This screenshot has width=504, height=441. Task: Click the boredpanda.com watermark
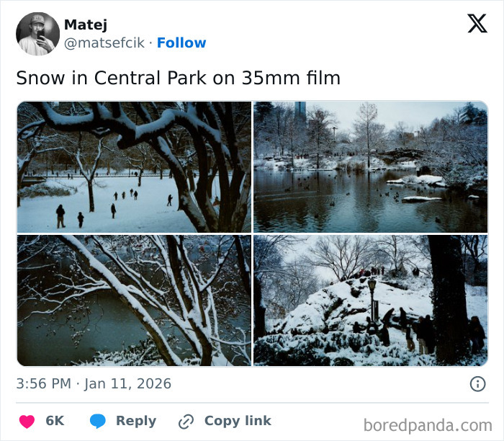(x=428, y=425)
